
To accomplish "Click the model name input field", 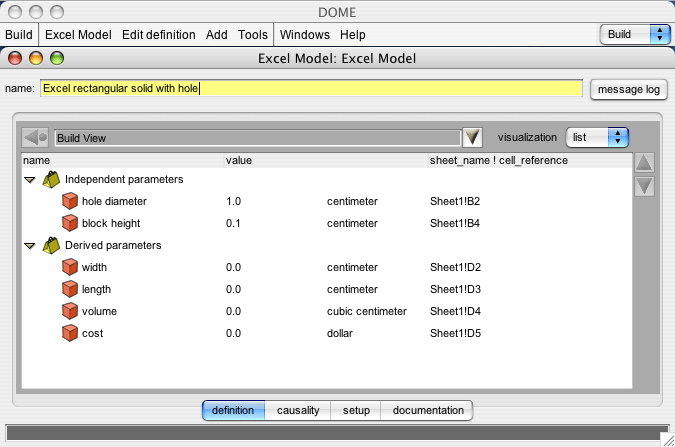I will [x=311, y=88].
